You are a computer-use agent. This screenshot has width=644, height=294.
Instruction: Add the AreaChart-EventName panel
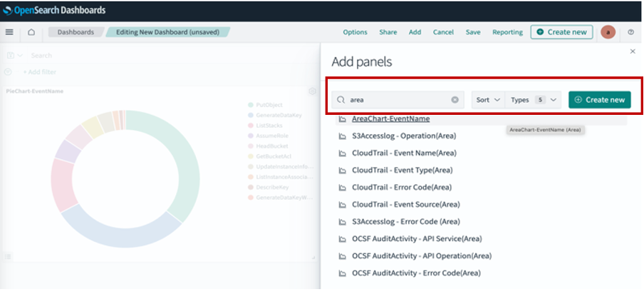coord(390,119)
